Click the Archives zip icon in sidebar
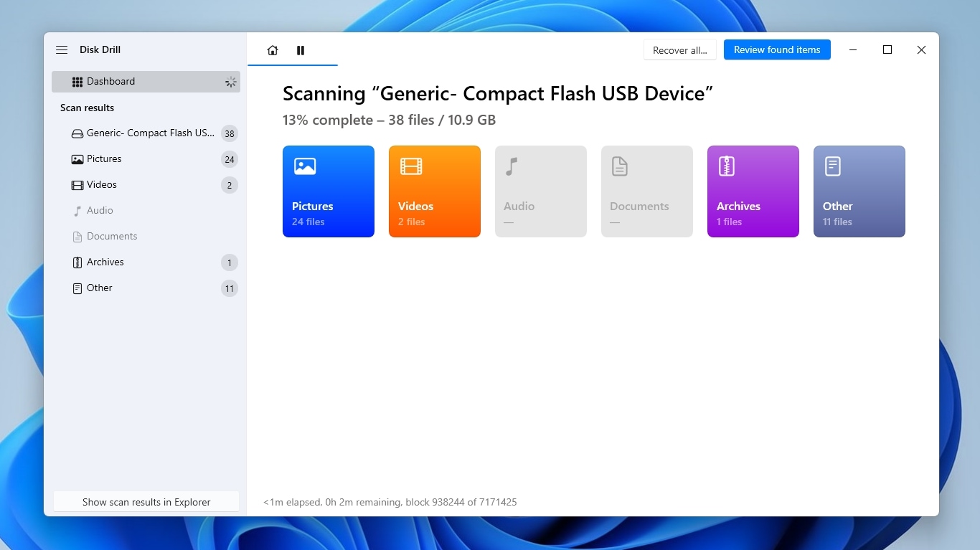980x550 pixels. (77, 262)
